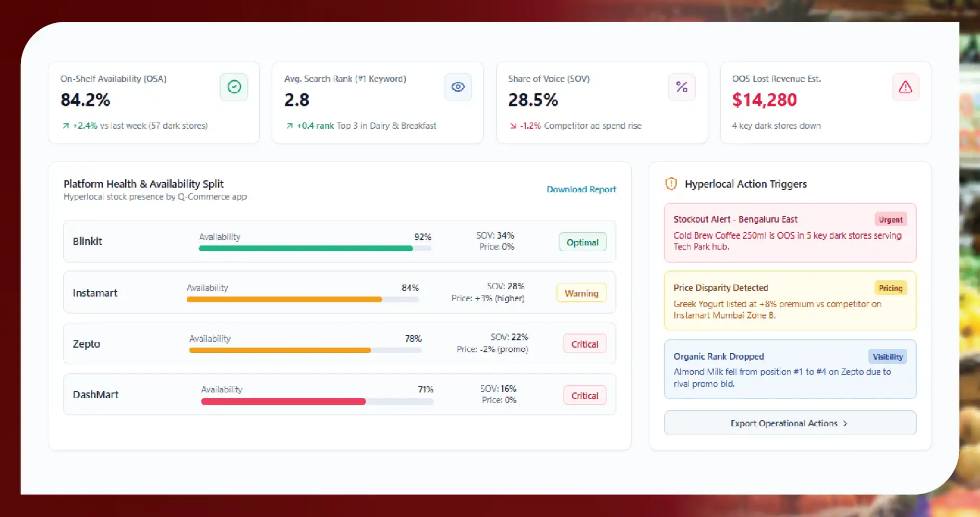
Task: Click the Instamart availability progress bar
Action: point(303,300)
